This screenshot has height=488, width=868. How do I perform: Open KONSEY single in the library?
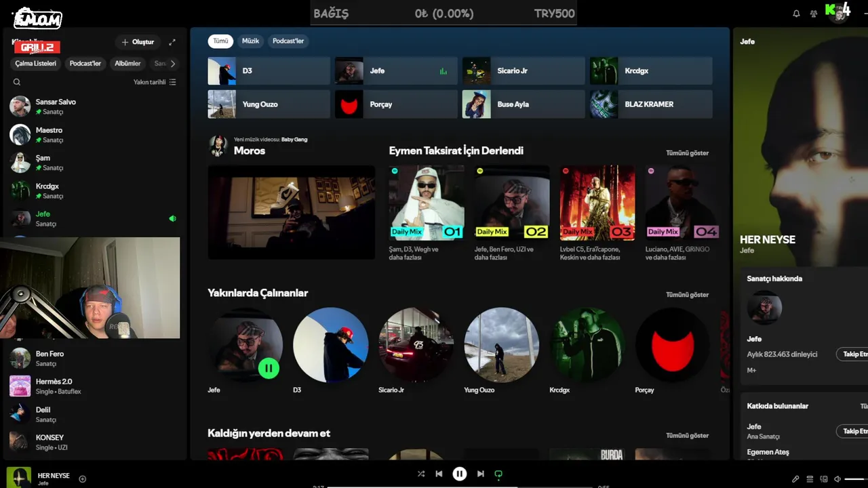[94, 442]
